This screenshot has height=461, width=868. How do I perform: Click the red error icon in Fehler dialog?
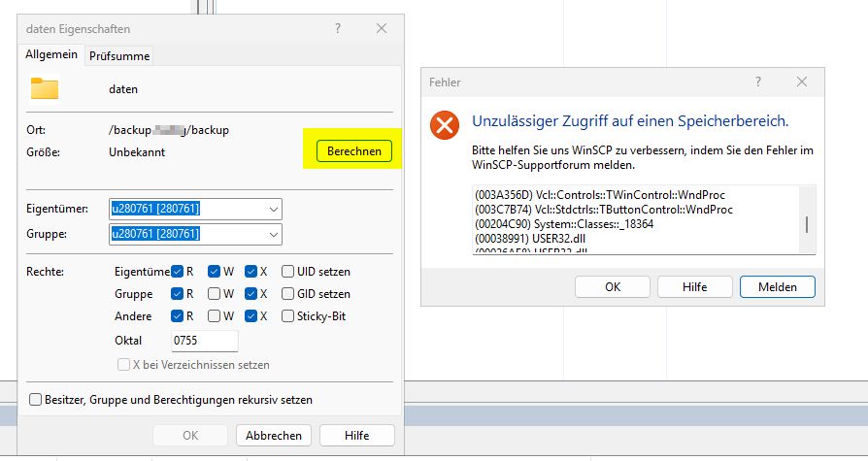point(446,123)
